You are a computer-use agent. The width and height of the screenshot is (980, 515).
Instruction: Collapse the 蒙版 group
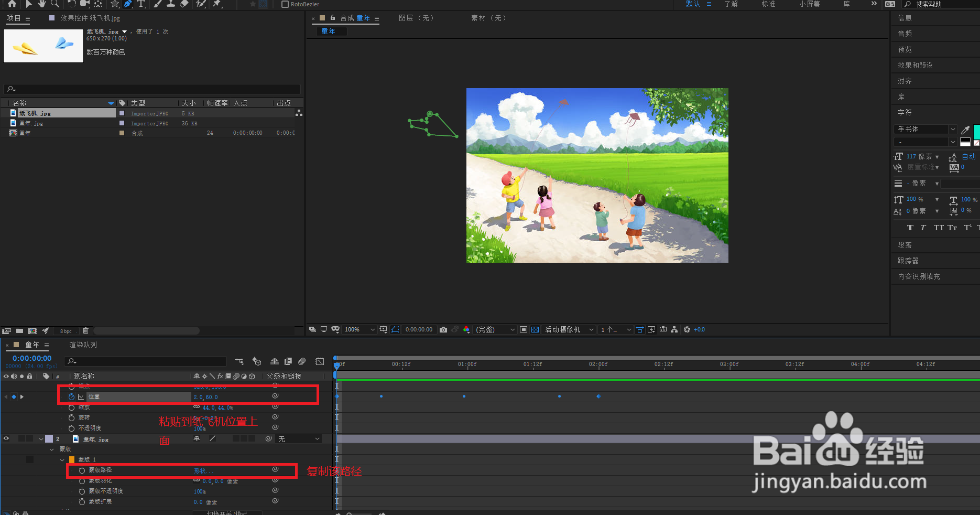[x=51, y=449]
